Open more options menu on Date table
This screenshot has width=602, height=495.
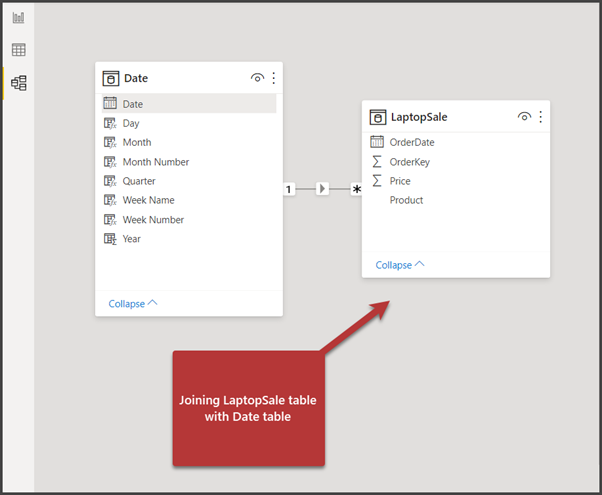(x=274, y=78)
